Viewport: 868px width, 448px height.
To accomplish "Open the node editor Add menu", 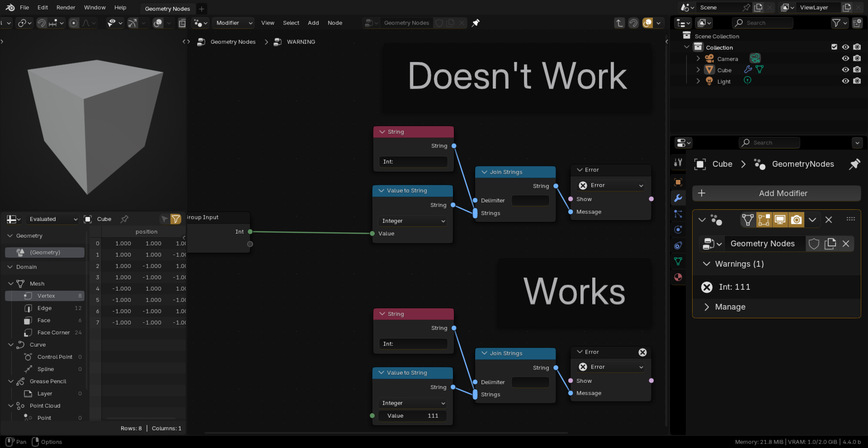I will pyautogui.click(x=313, y=23).
